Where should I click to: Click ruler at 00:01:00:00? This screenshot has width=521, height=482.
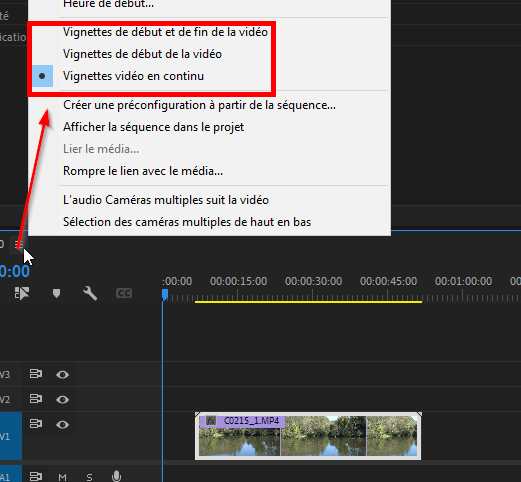tap(463, 281)
